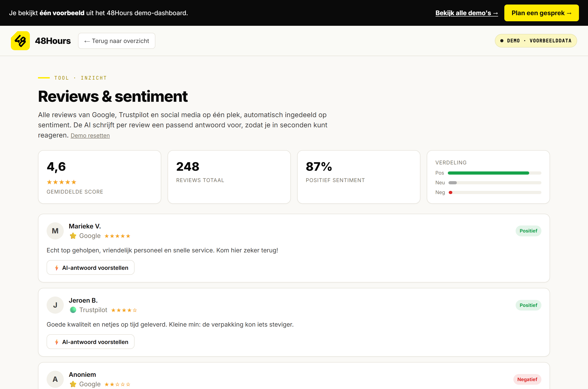The image size is (588, 389).
Task: Click the Google label in Marieke V.'s review
Action: [90, 236]
